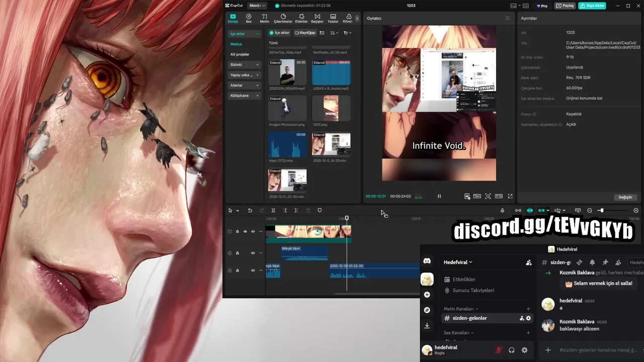Delete the left part of the clip
The width and height of the screenshot is (644, 362).
(285, 211)
